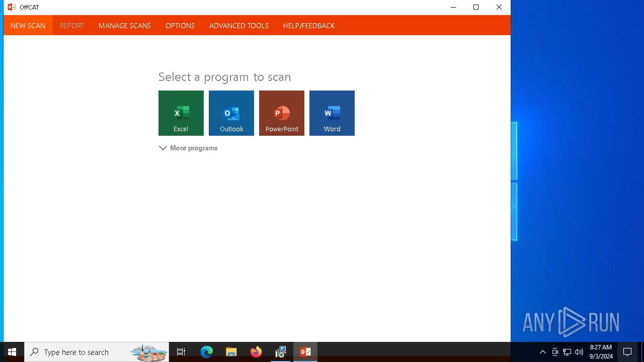The width and height of the screenshot is (644, 362).
Task: Click the Meet Now tray icon
Action: (555, 352)
